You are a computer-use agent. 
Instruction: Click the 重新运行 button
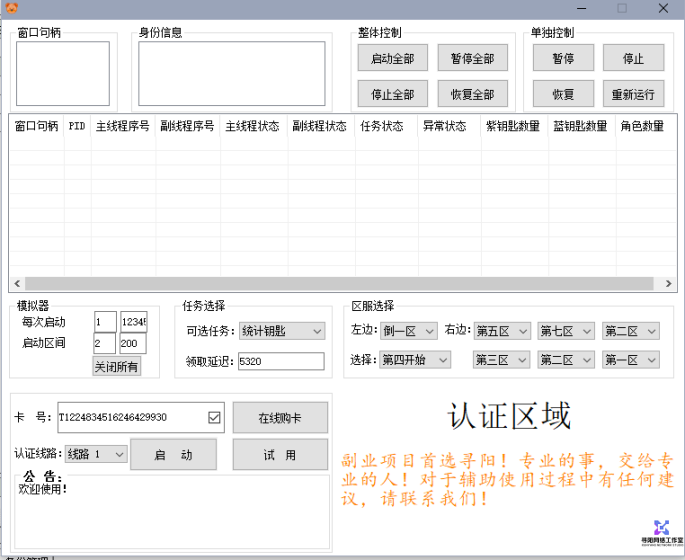[x=633, y=95]
